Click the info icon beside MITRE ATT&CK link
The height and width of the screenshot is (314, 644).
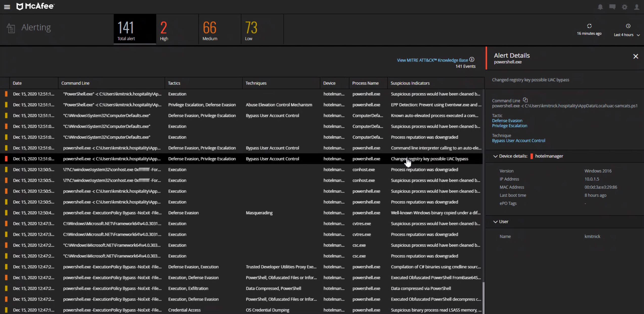pos(472,60)
